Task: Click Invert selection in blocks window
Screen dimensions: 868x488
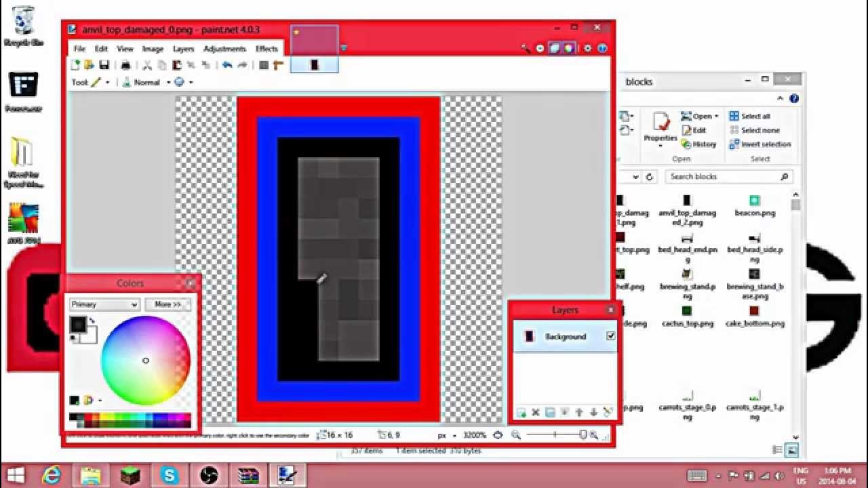Action: tap(760, 144)
